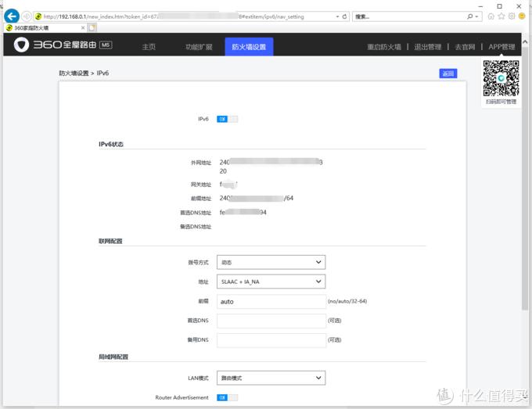532x409 pixels.
Task: Open the LAN mode dropdown
Action: 271,378
